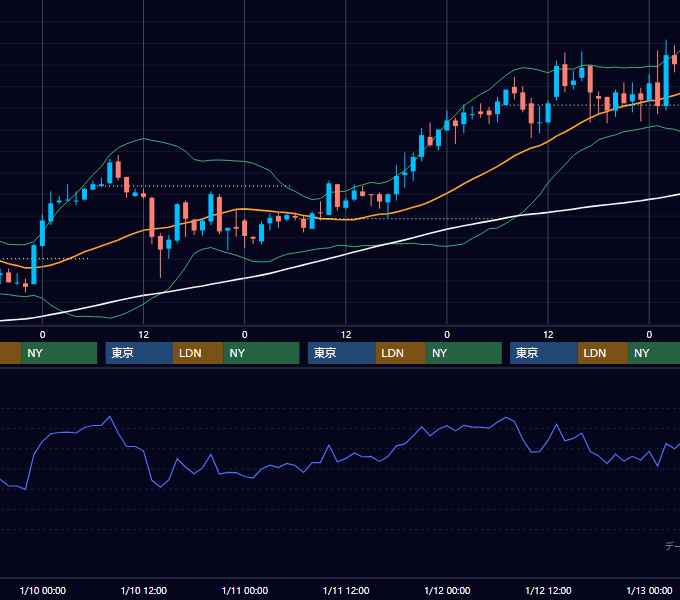Click the 1/12 12:00 date label

548,590
